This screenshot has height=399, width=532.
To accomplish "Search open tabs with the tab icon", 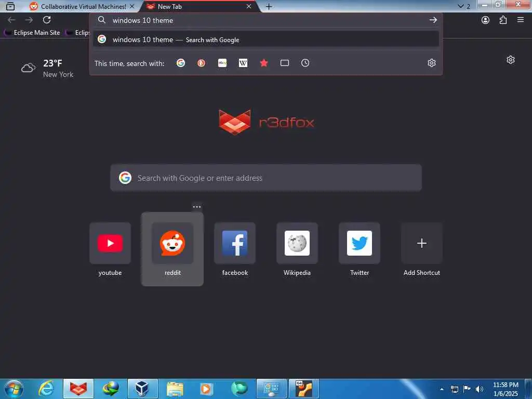I will point(285,63).
